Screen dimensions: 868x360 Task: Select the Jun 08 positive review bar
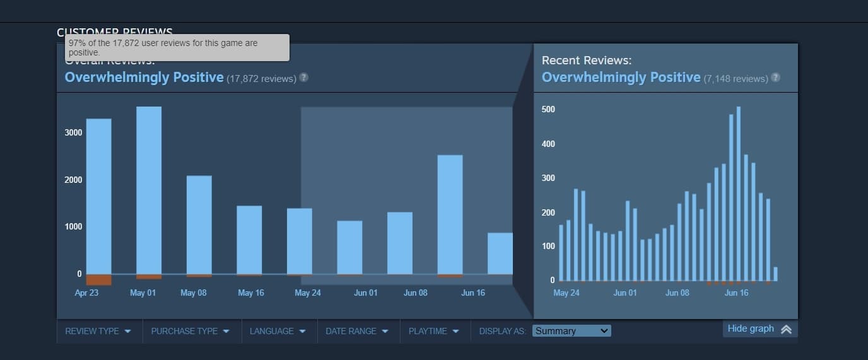click(400, 243)
